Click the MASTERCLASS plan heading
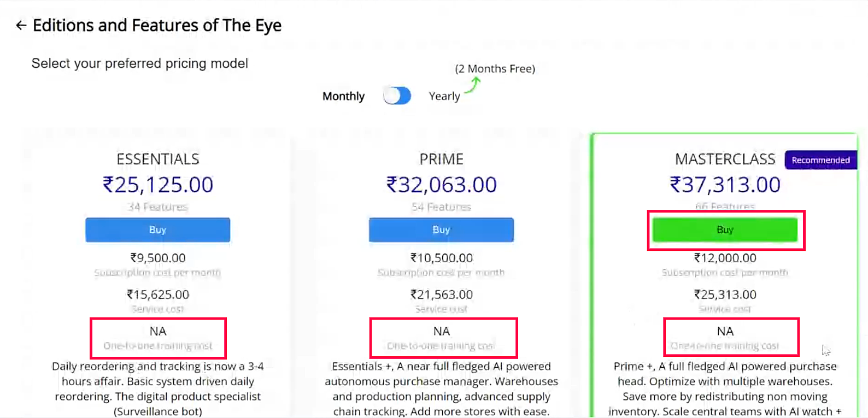This screenshot has width=868, height=418. (x=725, y=159)
